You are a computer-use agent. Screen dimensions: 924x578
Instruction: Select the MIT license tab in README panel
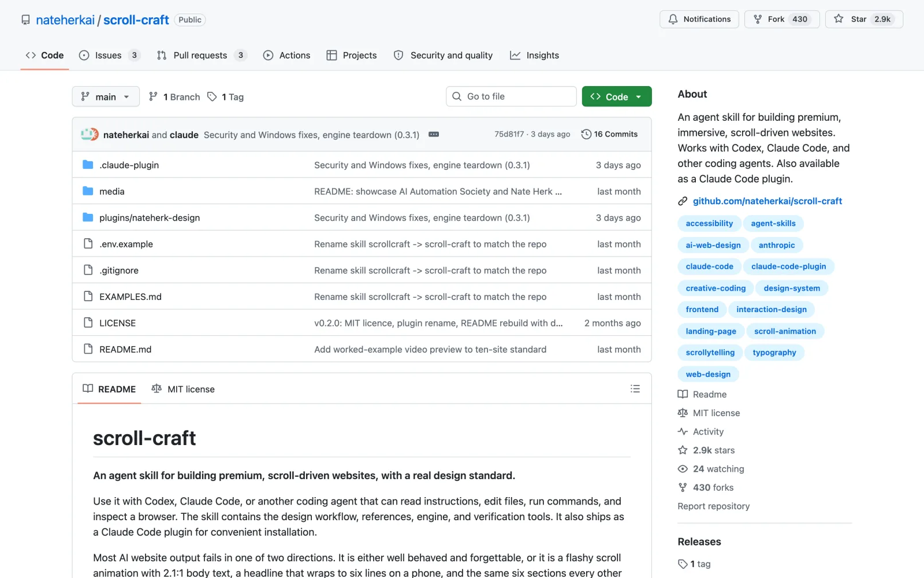coord(183,389)
